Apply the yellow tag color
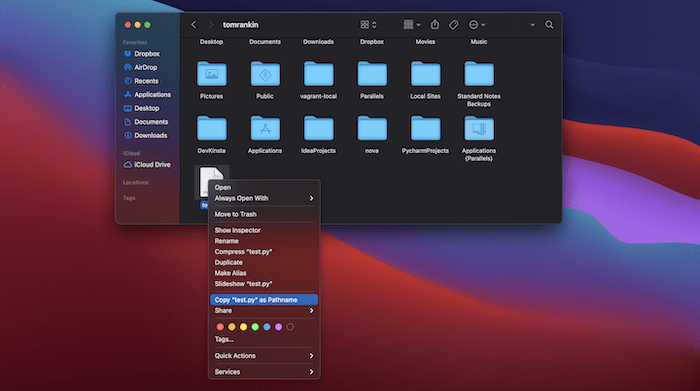Viewport: 700px width, 391px height. [x=243, y=327]
